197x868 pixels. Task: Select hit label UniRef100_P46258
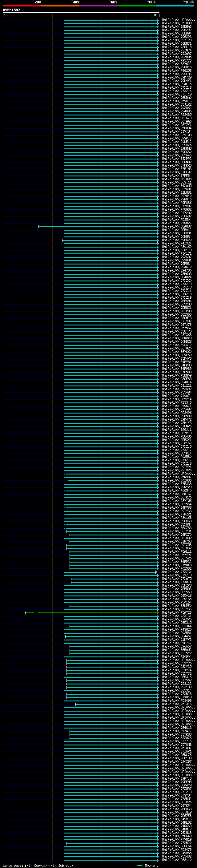pos(177,71)
